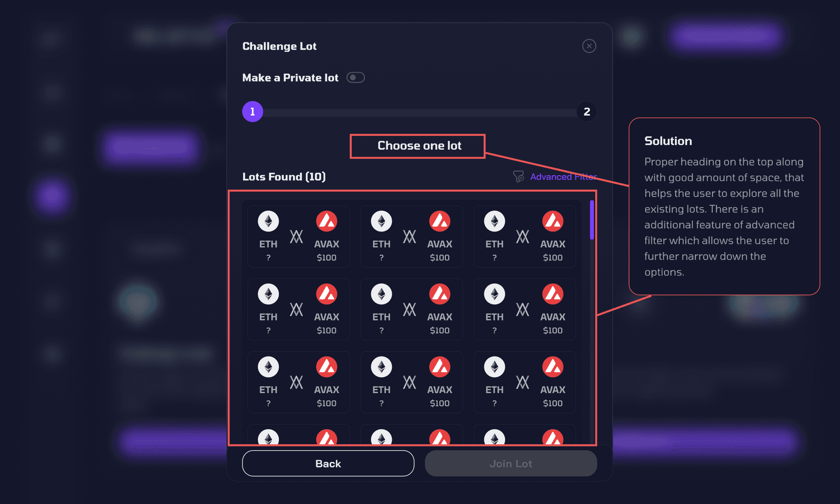Select the second-row left lot card
The width and height of the screenshot is (840, 504).
(298, 310)
